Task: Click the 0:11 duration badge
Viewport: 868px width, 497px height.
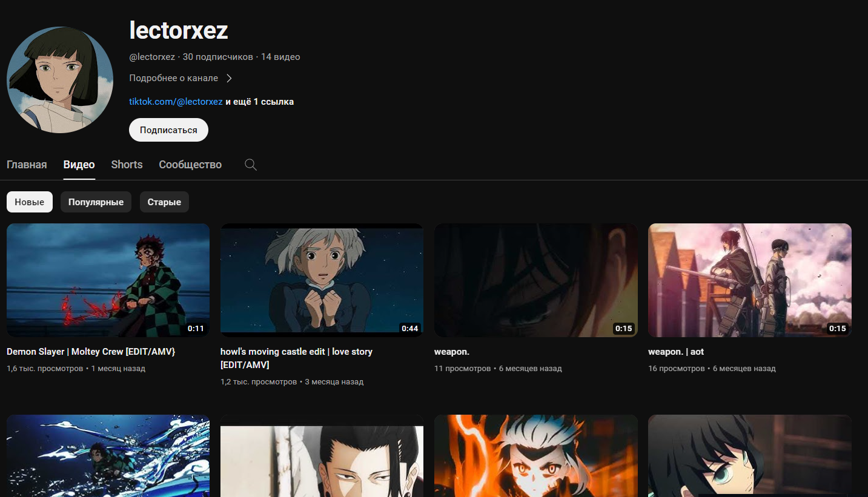Action: [x=196, y=329]
